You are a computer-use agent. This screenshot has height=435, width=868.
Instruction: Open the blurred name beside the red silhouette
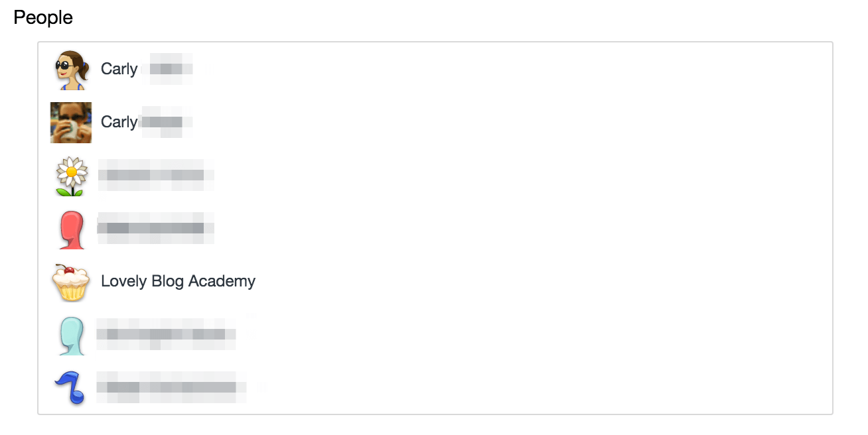[x=156, y=229]
